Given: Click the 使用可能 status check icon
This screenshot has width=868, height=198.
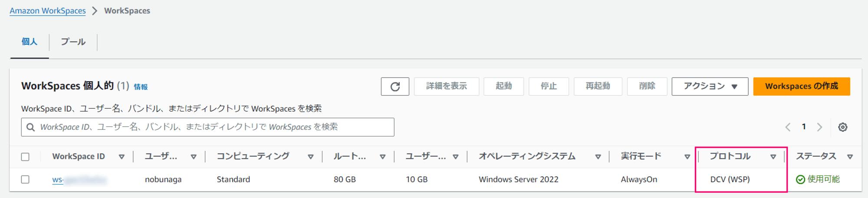Looking at the screenshot, I should coord(800,180).
